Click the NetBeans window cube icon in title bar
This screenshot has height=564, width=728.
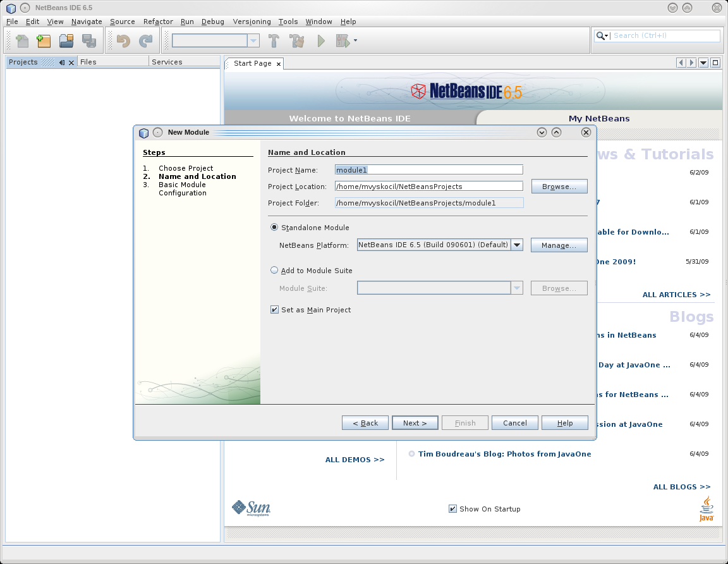pos(11,8)
